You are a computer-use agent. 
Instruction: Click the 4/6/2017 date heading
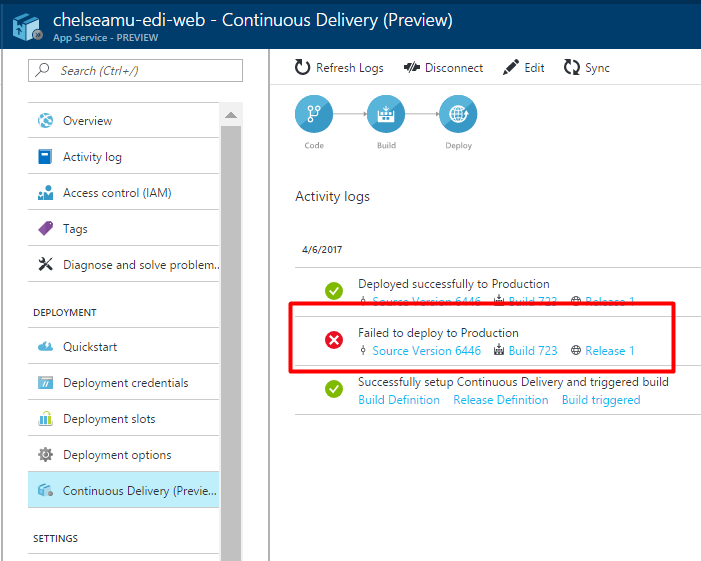point(322,249)
